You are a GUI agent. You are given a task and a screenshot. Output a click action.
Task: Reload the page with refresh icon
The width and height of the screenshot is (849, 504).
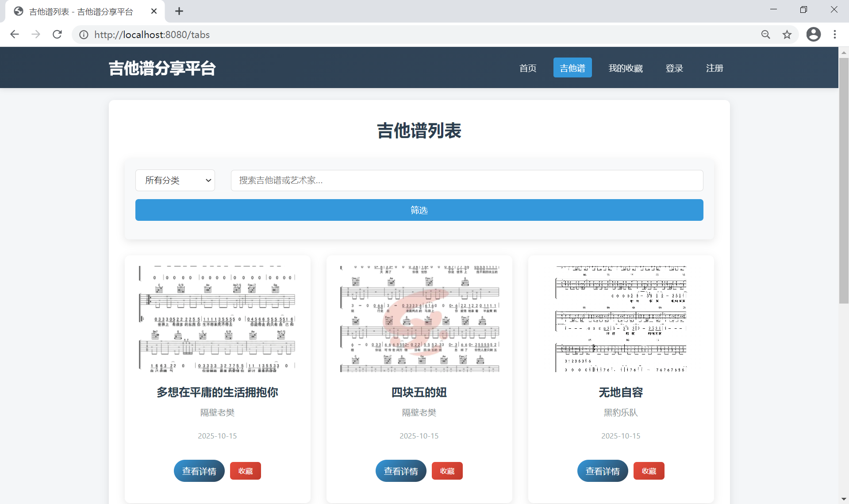[57, 35]
